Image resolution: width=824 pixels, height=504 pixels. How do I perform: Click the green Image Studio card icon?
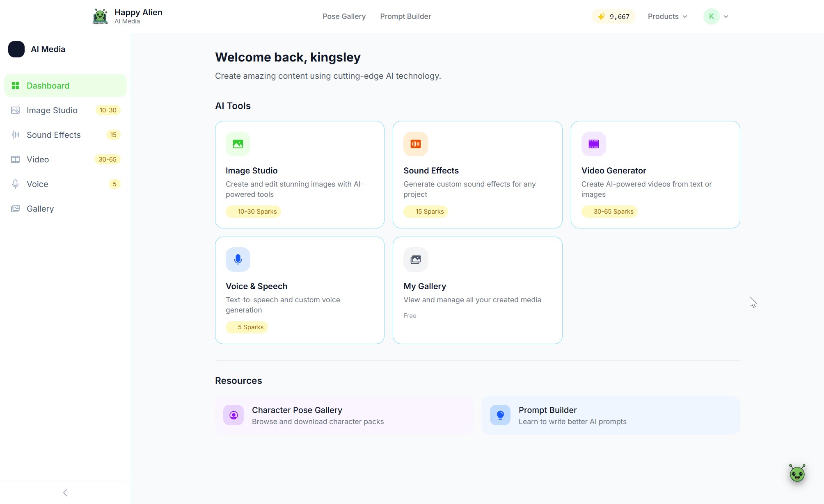click(x=237, y=144)
